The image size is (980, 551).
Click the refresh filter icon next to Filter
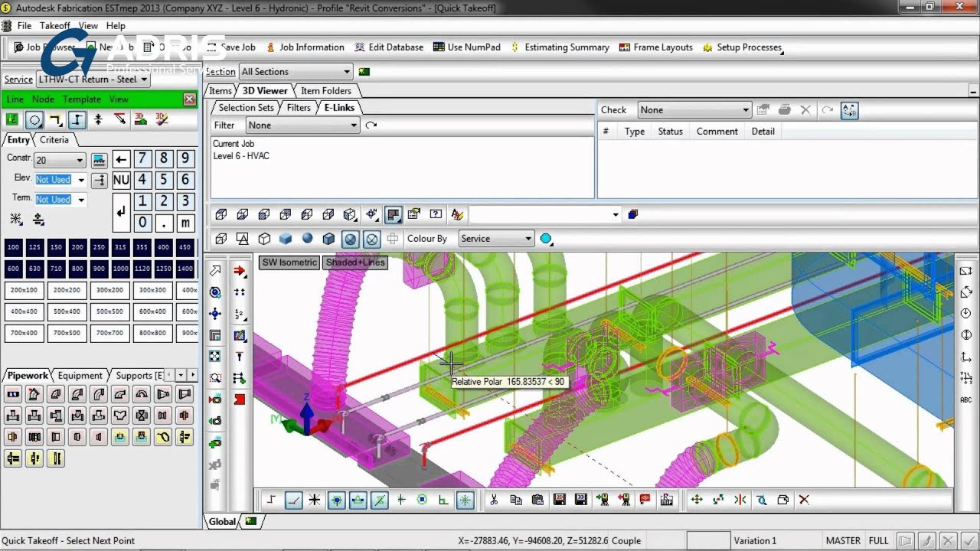pyautogui.click(x=371, y=125)
